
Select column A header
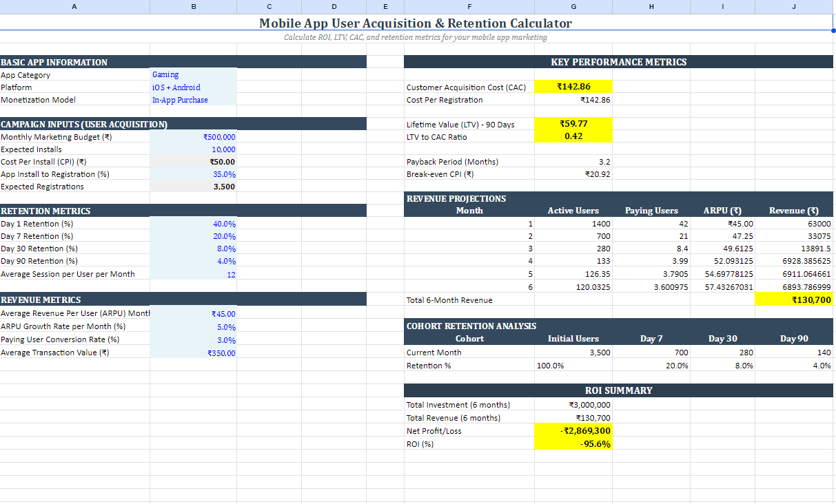(x=74, y=6)
